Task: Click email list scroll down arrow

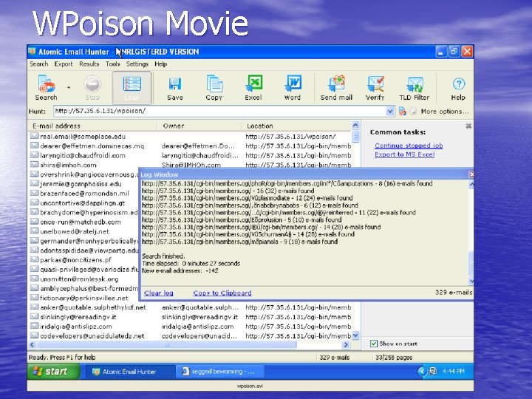Action: point(355,335)
